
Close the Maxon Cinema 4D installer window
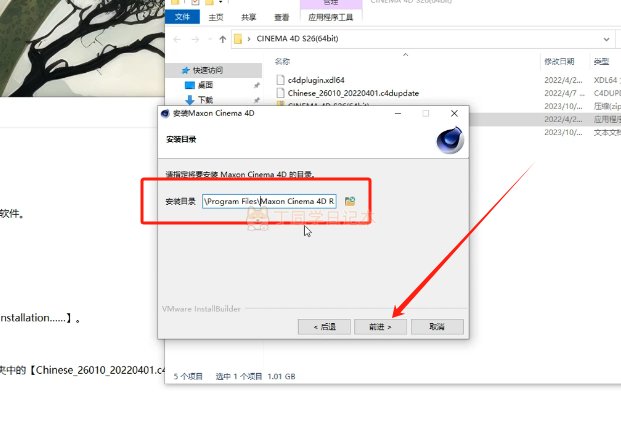coord(454,114)
